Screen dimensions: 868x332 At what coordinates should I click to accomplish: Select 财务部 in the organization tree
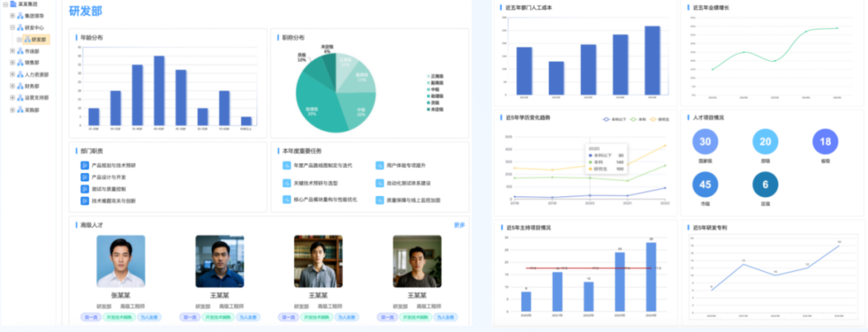32,86
